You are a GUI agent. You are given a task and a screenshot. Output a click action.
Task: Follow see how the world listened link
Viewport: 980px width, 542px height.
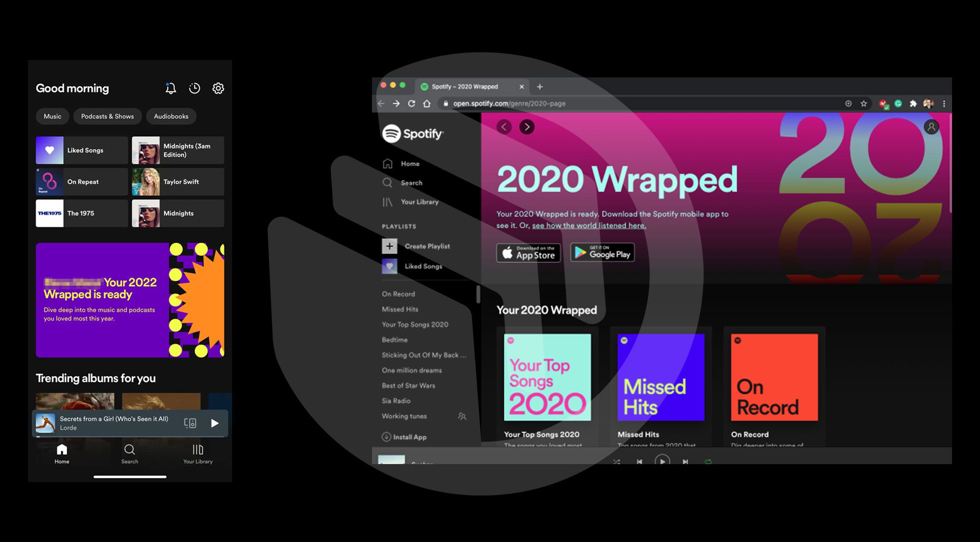589,226
